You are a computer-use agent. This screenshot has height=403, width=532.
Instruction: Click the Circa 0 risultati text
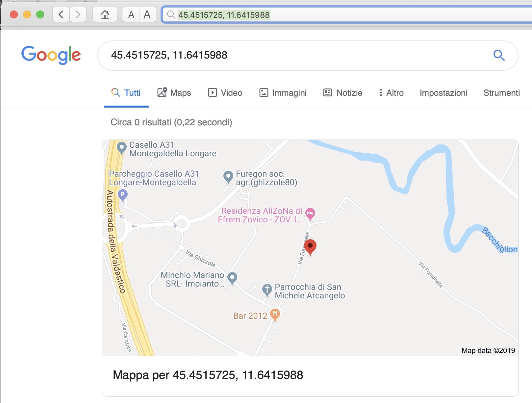pyautogui.click(x=171, y=122)
